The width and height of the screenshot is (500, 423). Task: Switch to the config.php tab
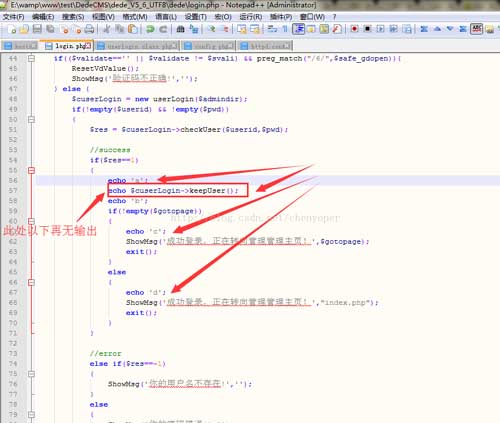209,46
